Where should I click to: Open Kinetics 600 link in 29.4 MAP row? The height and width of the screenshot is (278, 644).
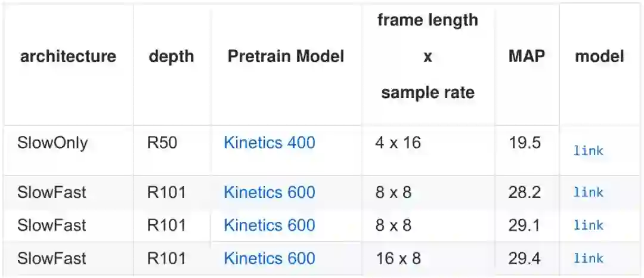click(x=269, y=258)
